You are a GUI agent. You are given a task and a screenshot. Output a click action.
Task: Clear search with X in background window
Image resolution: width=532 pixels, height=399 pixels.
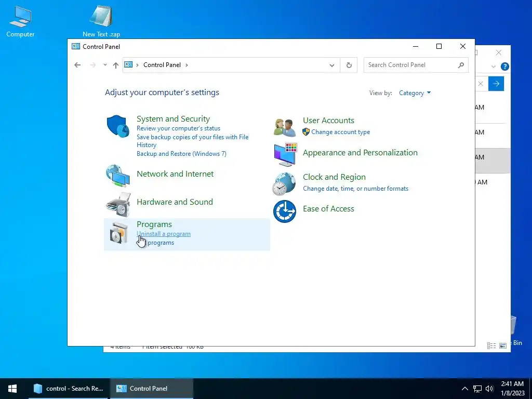481,84
